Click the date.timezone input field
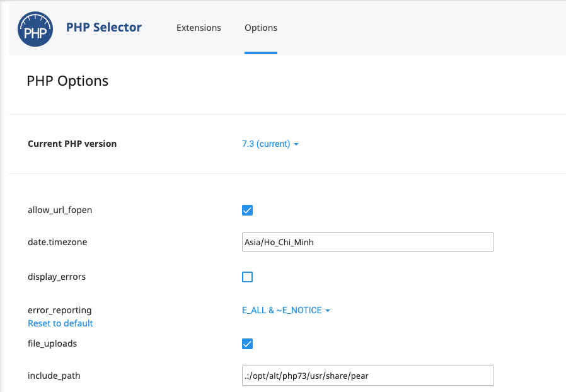The image size is (566, 392). tap(368, 242)
